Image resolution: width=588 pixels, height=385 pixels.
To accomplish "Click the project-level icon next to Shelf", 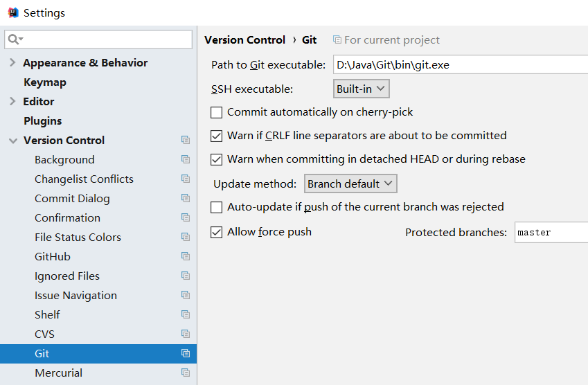I will coord(185,314).
